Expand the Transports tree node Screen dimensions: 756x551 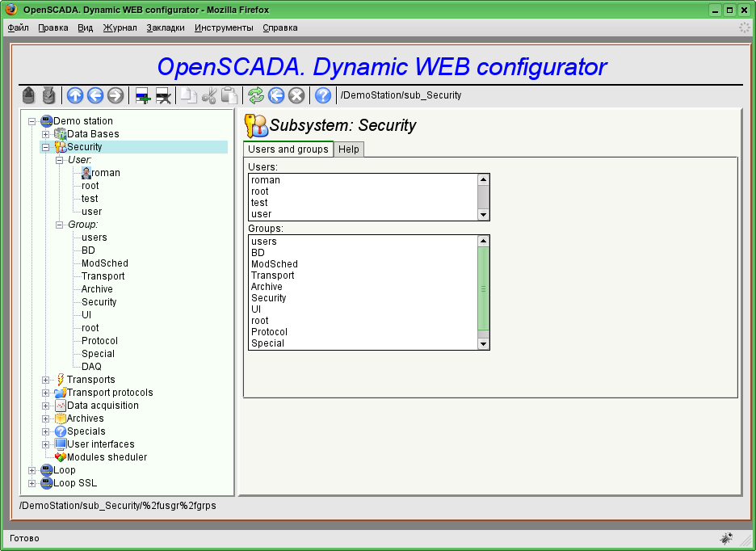point(45,381)
